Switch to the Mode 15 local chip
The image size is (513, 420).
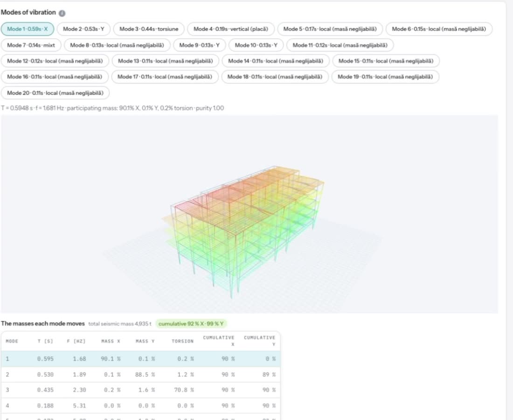386,61
